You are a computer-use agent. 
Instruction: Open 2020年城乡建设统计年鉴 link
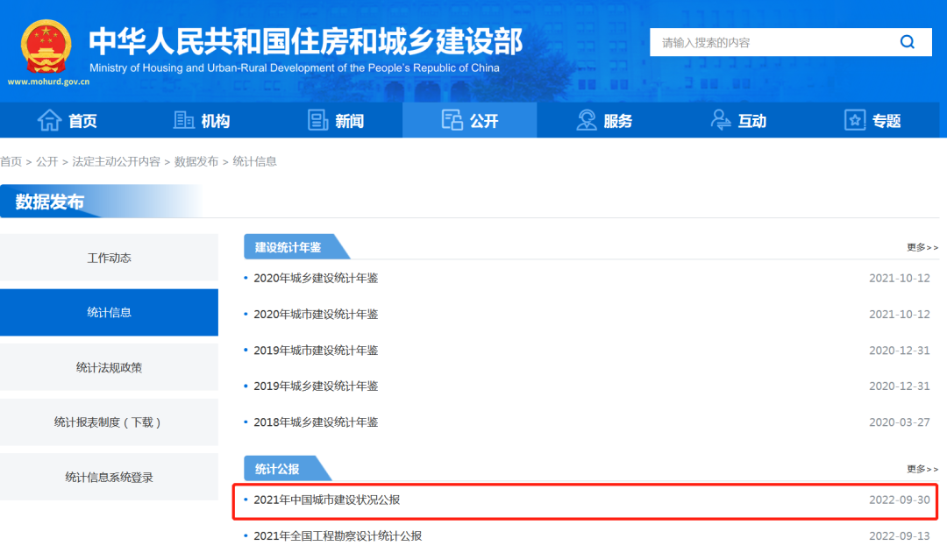[316, 278]
